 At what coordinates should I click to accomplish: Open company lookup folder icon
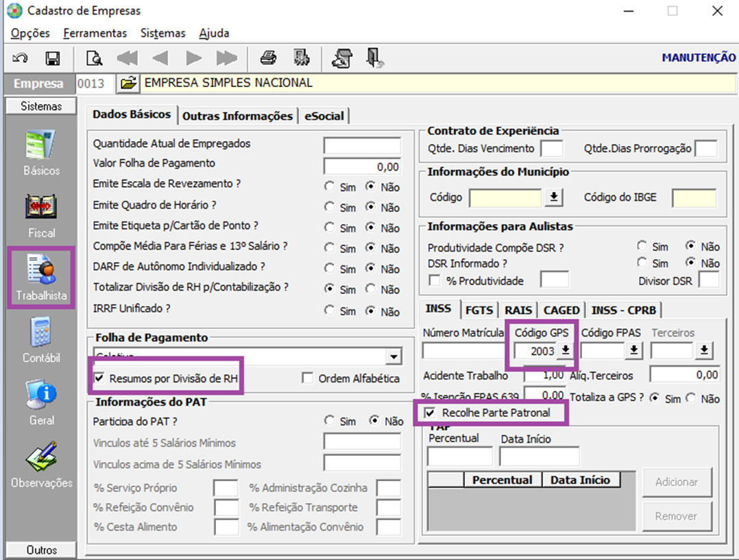(x=128, y=83)
